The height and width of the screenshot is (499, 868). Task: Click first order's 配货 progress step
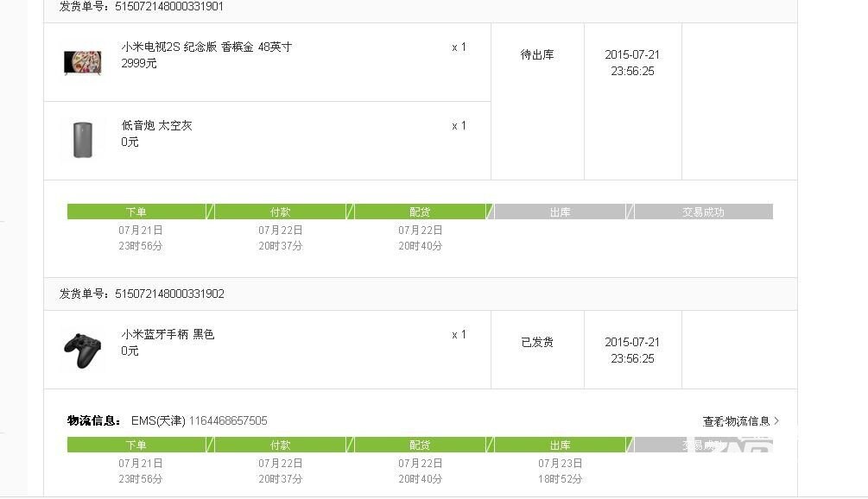[x=420, y=212]
